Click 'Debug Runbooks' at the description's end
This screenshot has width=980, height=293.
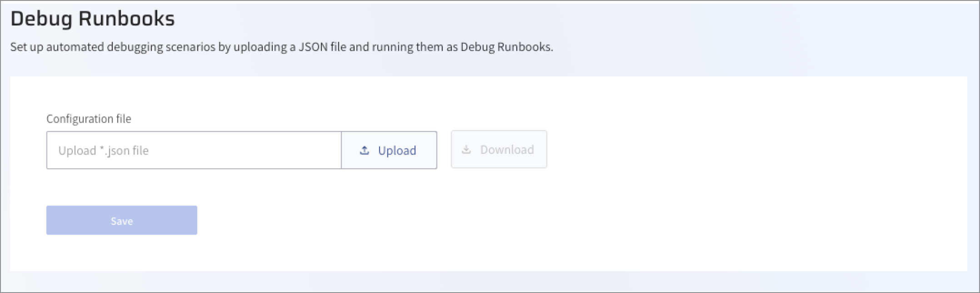coord(506,47)
